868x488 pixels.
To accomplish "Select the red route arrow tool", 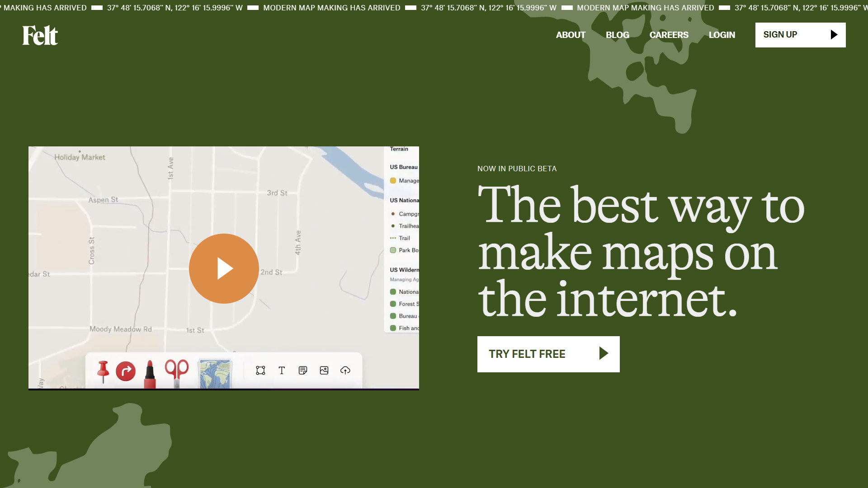I will pos(126,371).
